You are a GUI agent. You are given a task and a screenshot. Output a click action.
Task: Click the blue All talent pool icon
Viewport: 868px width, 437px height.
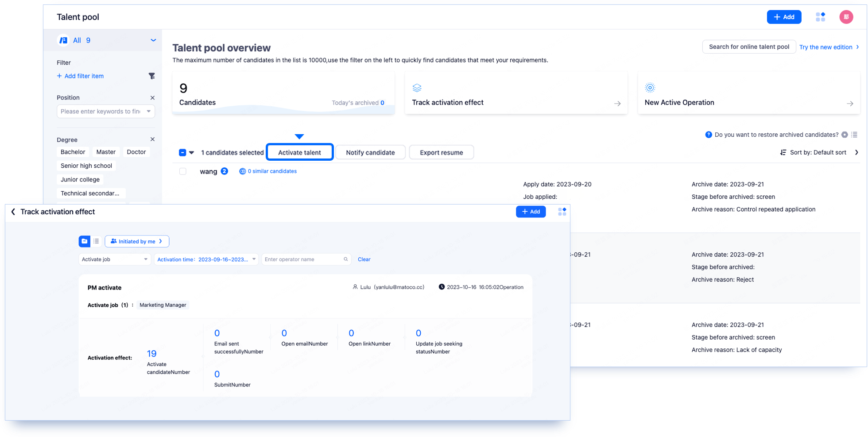[x=63, y=40]
